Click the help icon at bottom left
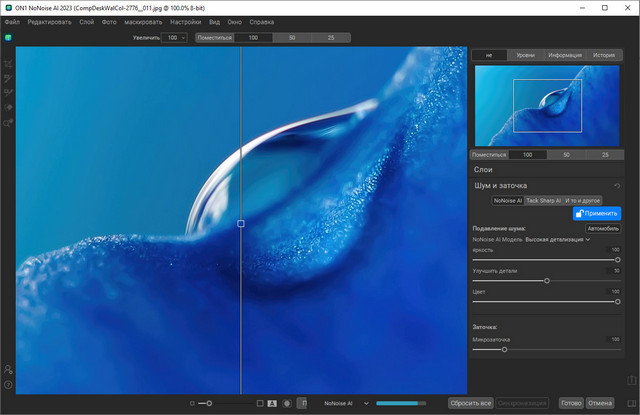Screen dimensions: 640x415 coord(8,385)
